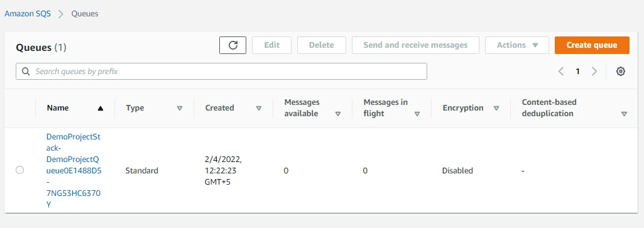Refresh the queues list
This screenshot has height=228, width=644.
click(x=233, y=45)
